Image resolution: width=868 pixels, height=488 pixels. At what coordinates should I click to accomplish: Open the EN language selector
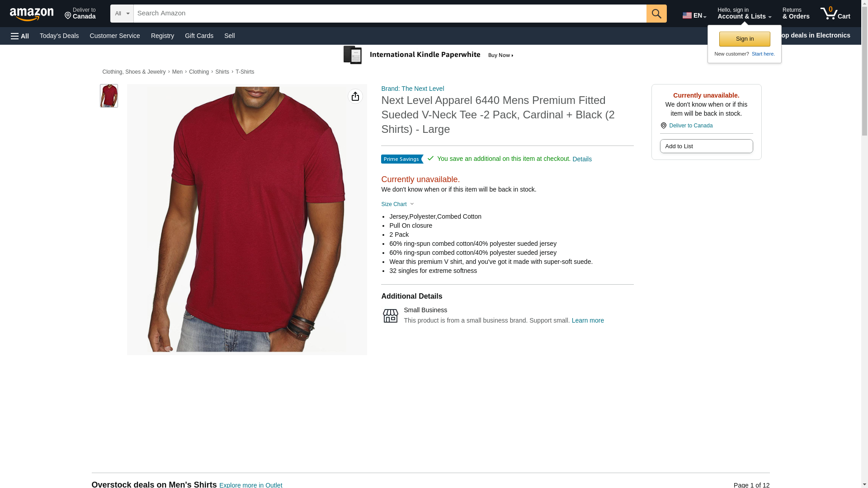(x=694, y=15)
